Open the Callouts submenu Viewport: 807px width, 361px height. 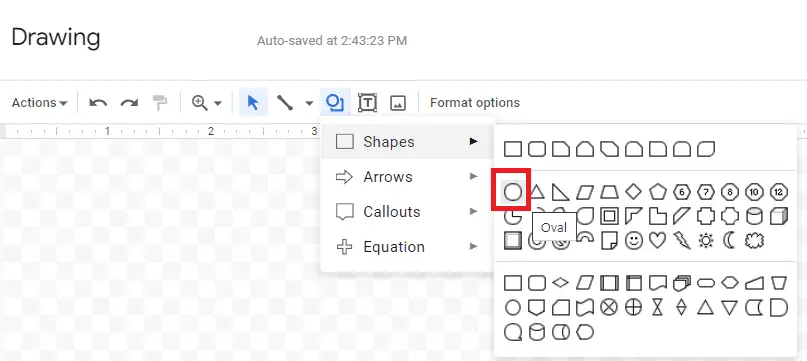(x=407, y=212)
